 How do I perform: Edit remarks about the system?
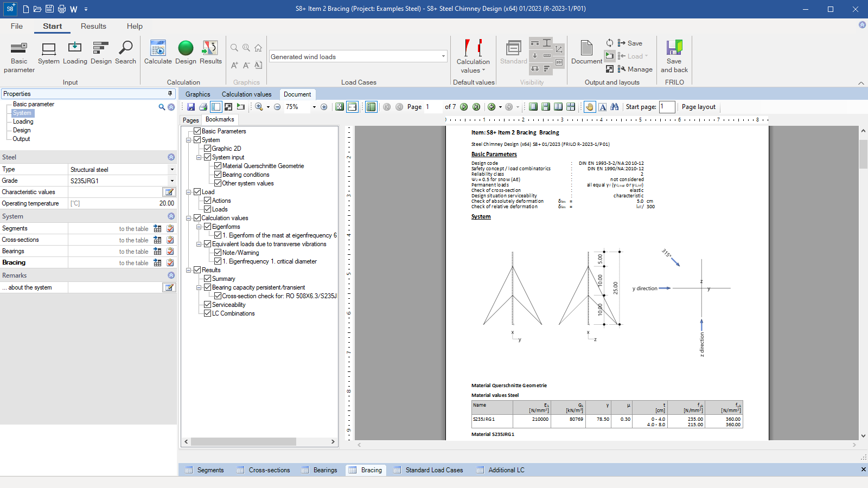169,287
